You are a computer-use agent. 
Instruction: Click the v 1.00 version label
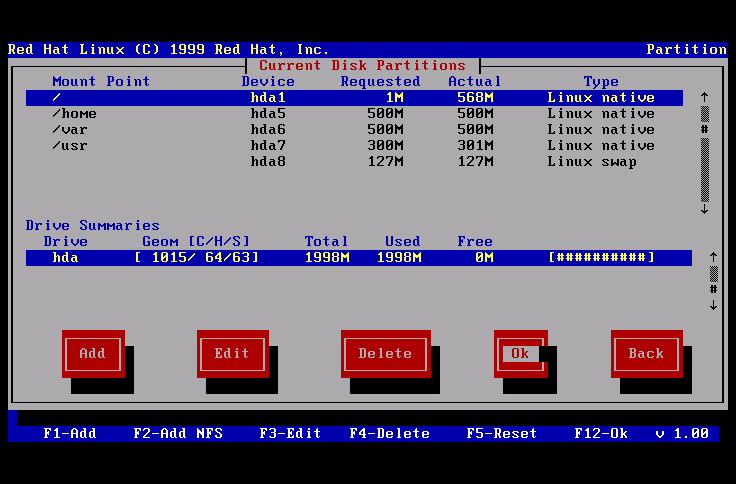[682, 433]
